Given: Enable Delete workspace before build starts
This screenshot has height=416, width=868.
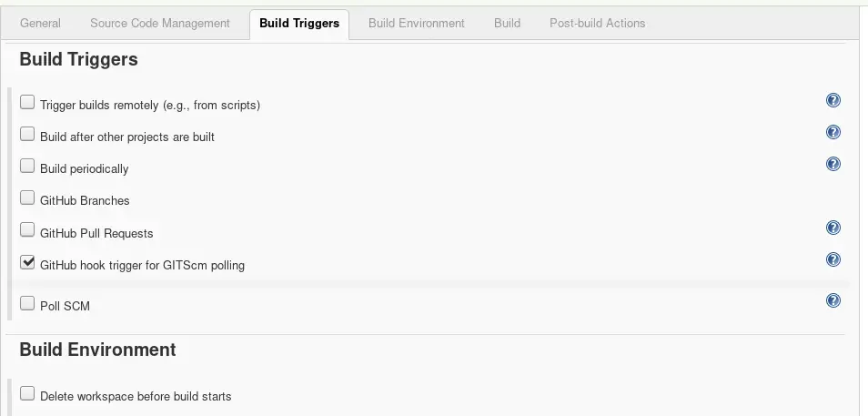Looking at the screenshot, I should coord(27,393).
